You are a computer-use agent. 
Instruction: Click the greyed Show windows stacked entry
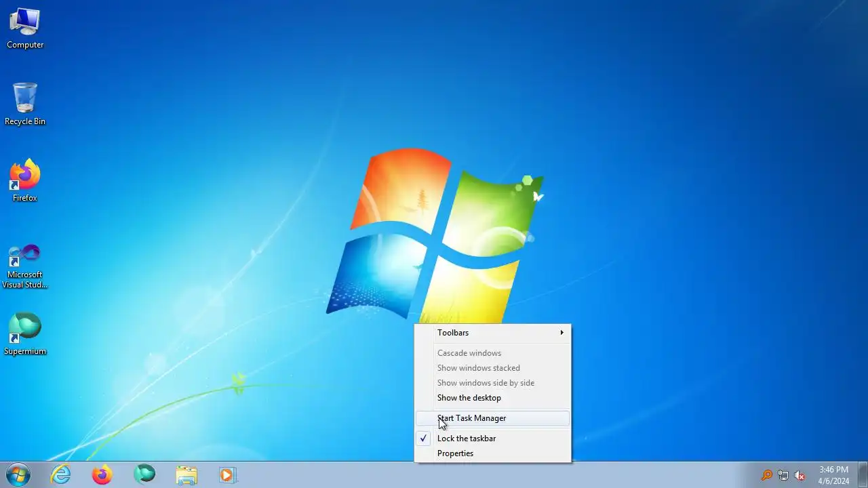(x=492, y=368)
